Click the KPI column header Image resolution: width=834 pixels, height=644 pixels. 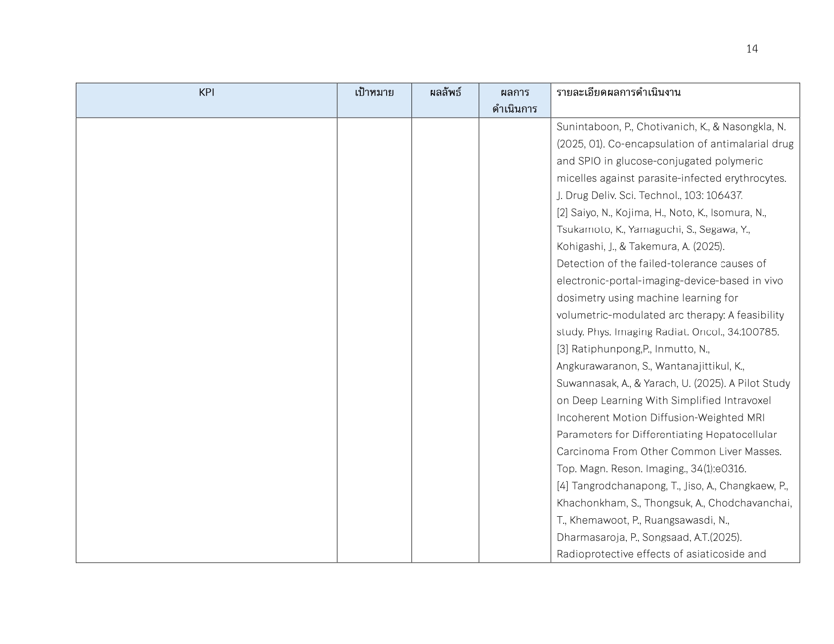point(206,92)
